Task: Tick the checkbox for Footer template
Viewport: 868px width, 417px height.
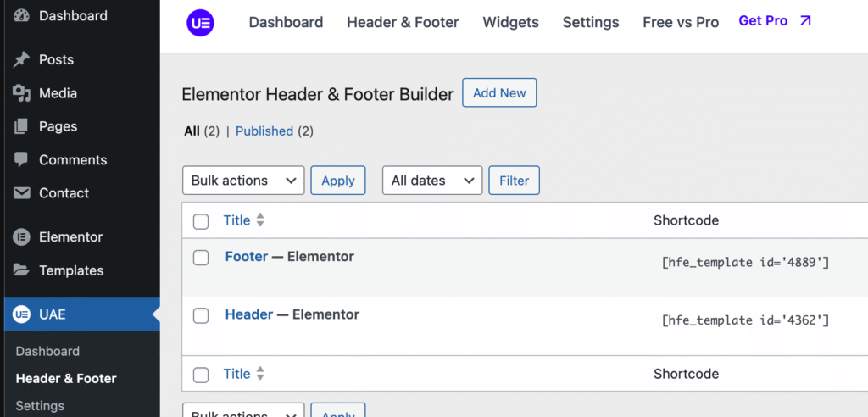Action: 201,258
